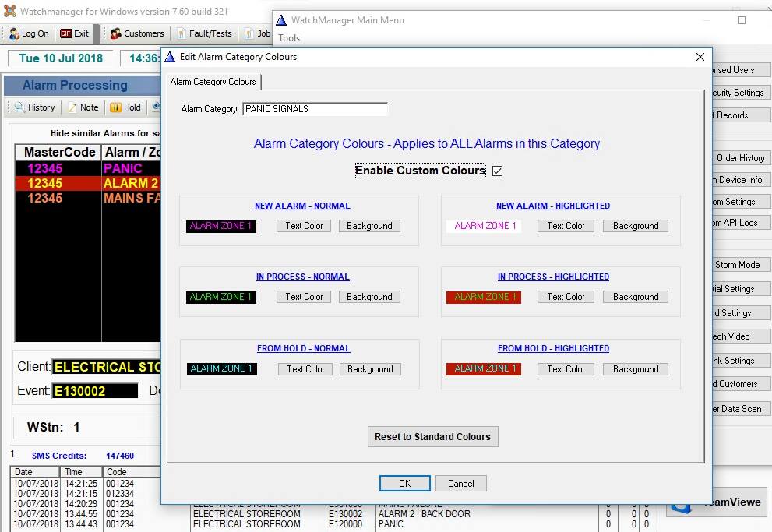This screenshot has width=772, height=532.
Task: Click the Log On toolbar icon
Action: (29, 33)
